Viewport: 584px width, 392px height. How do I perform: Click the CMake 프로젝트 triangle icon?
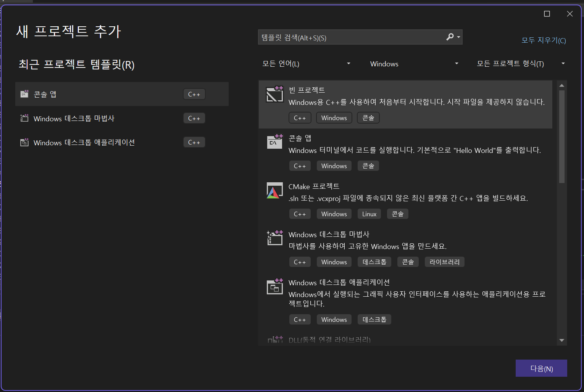[x=274, y=190]
